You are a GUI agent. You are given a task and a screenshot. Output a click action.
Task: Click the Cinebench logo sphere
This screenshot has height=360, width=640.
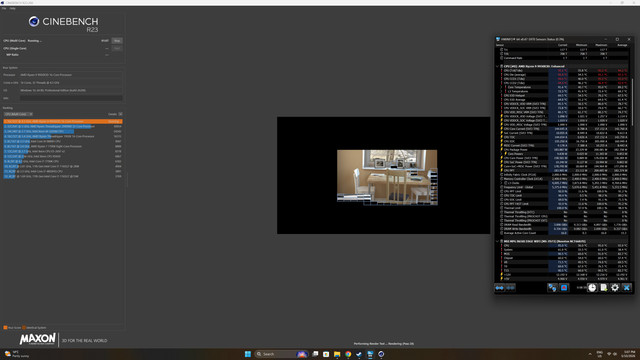pyautogui.click(x=34, y=22)
